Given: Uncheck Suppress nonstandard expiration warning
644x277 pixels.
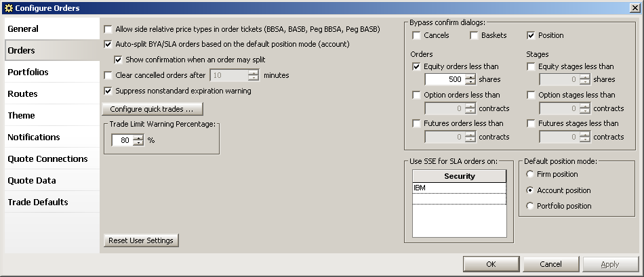Looking at the screenshot, I should (x=108, y=91).
